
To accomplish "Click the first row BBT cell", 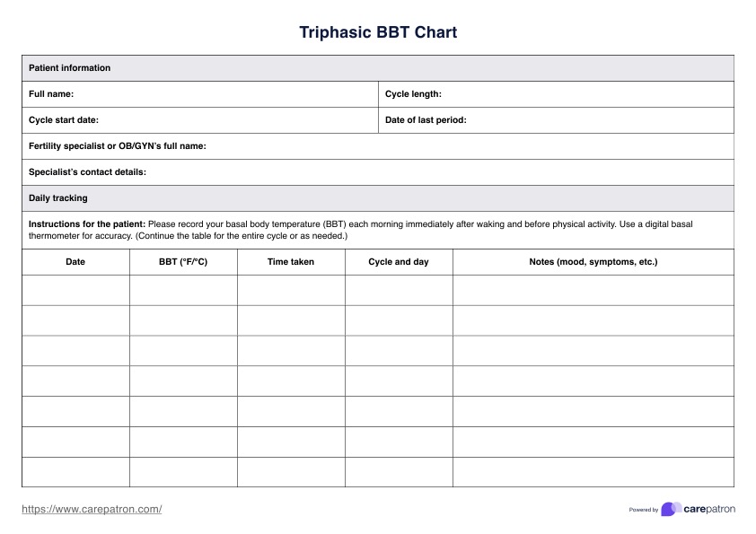I will (x=183, y=290).
